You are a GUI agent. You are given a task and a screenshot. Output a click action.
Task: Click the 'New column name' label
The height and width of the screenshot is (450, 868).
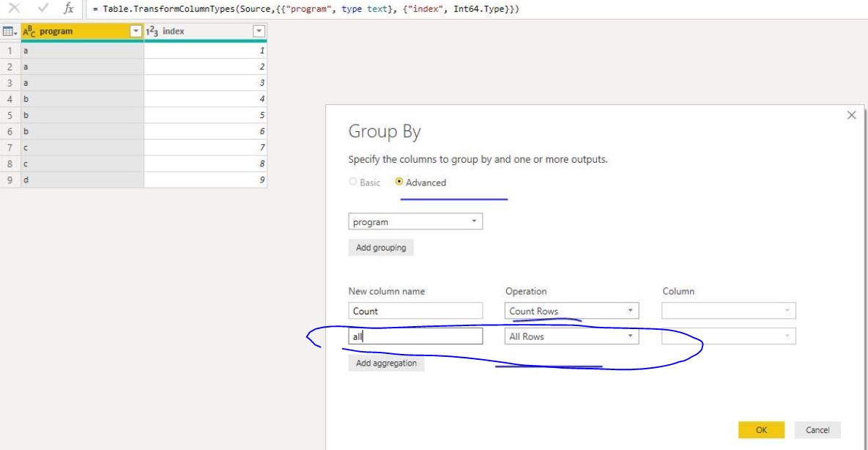point(387,291)
